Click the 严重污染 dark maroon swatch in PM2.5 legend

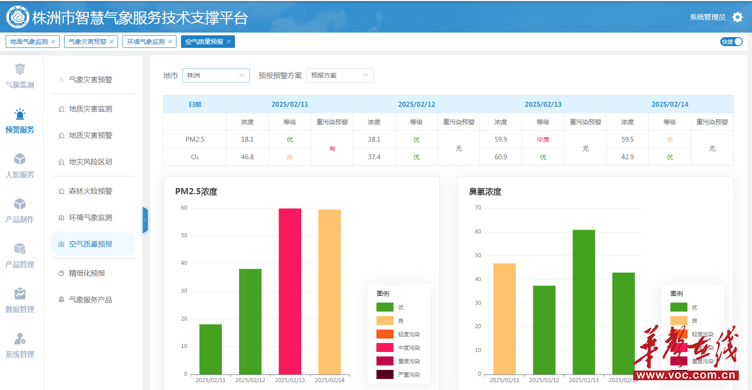click(x=385, y=374)
